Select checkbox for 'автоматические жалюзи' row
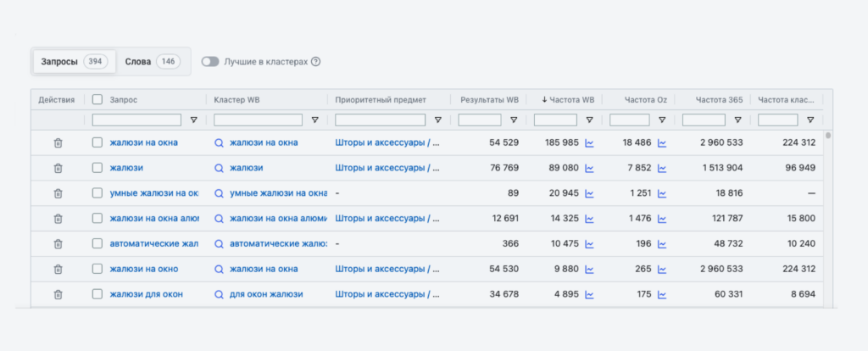The width and height of the screenshot is (868, 351). click(97, 243)
